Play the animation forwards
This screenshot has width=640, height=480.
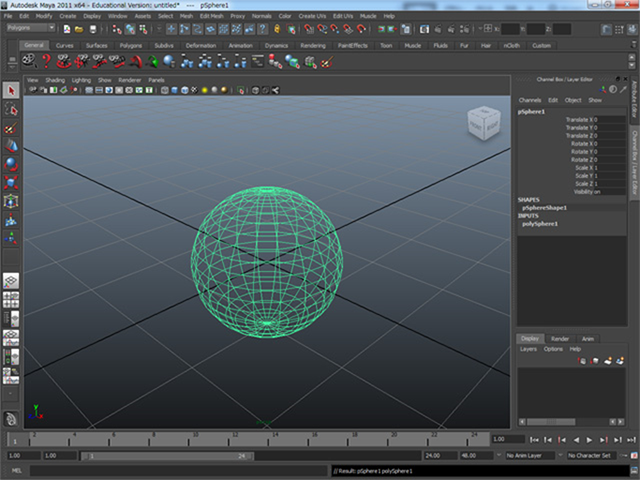589,440
